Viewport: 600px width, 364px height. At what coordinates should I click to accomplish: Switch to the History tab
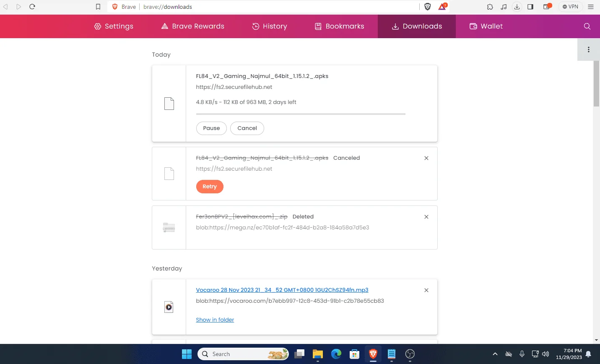coord(270,26)
